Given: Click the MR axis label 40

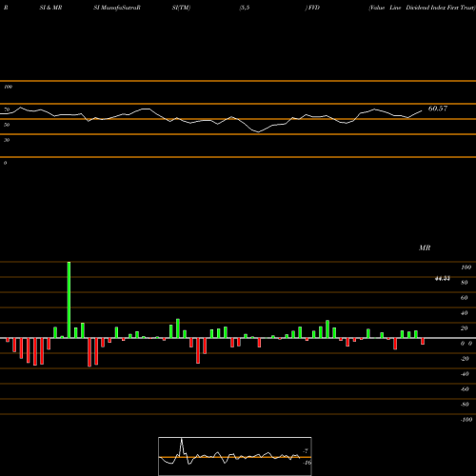Looking at the screenshot, I should [465, 313].
